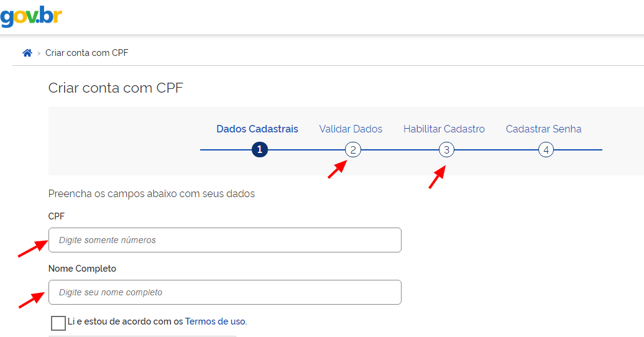Select step 1 circle in progress indicator
Image resolution: width=644 pixels, height=337 pixels.
pyautogui.click(x=260, y=150)
